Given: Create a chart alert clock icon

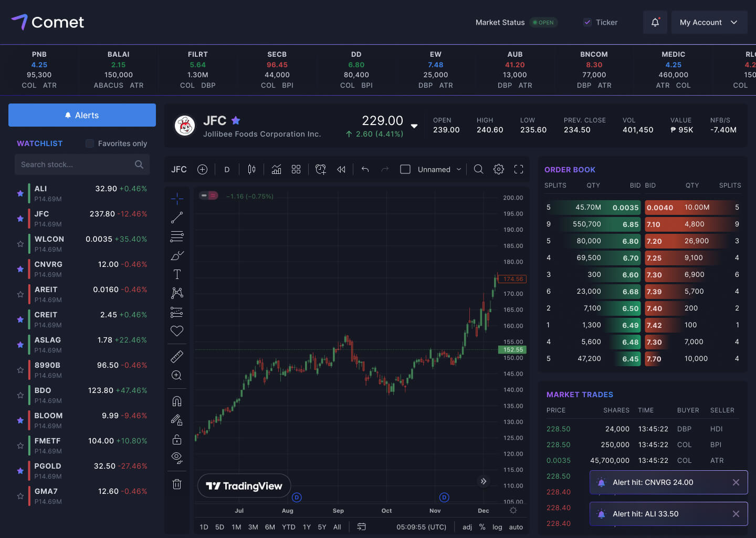Looking at the screenshot, I should 321,169.
